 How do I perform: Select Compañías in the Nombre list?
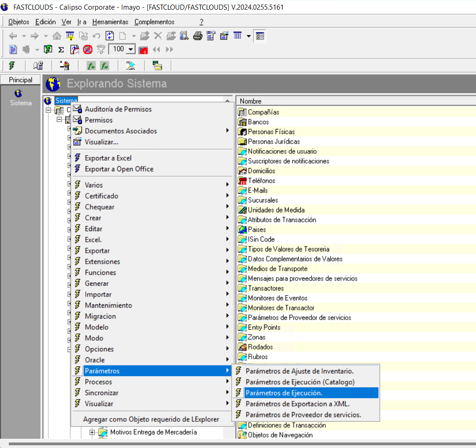tap(263, 112)
